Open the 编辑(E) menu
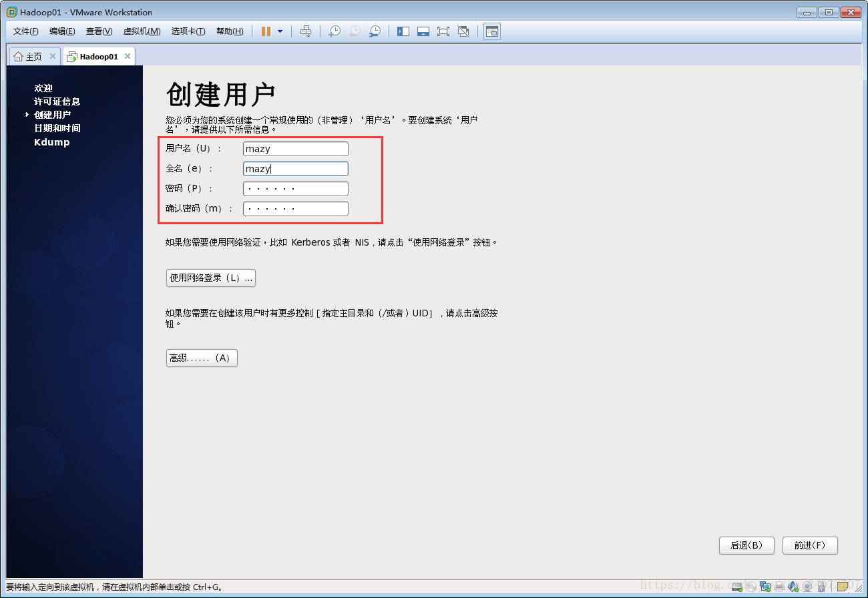The image size is (868, 598). tap(62, 31)
